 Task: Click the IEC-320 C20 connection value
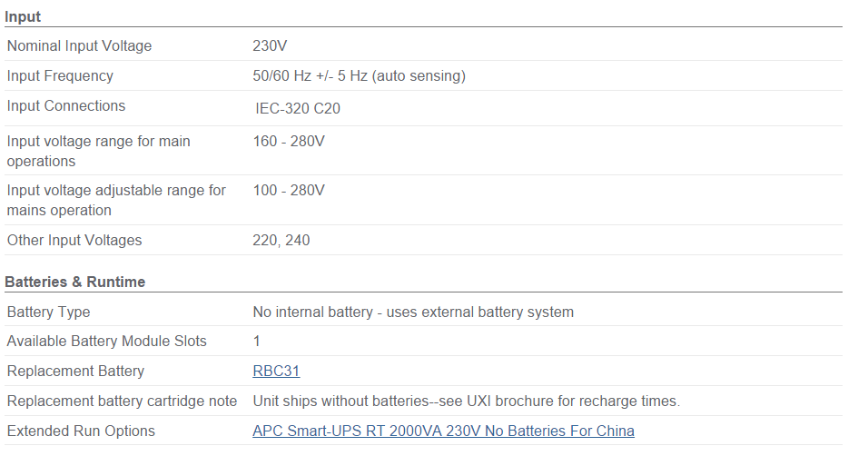click(x=298, y=108)
